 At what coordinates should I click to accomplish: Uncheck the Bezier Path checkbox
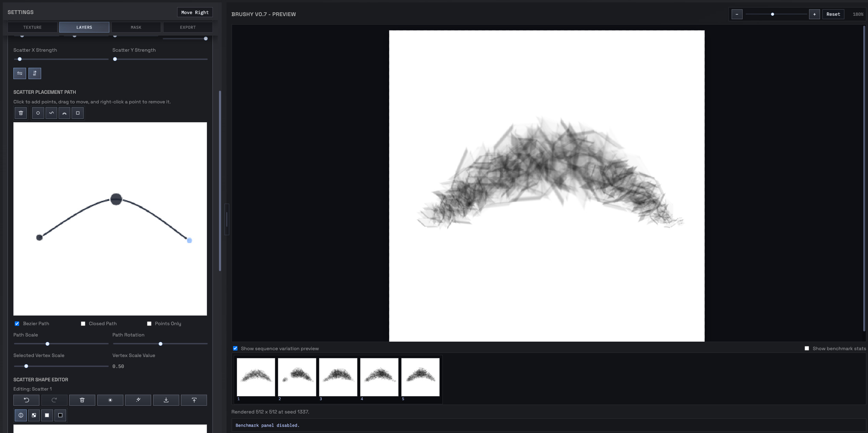pos(17,323)
